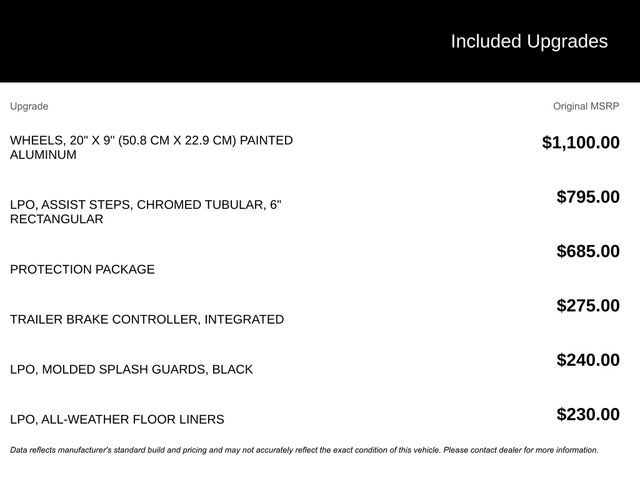Click the black header banner's empty left side

(150, 41)
